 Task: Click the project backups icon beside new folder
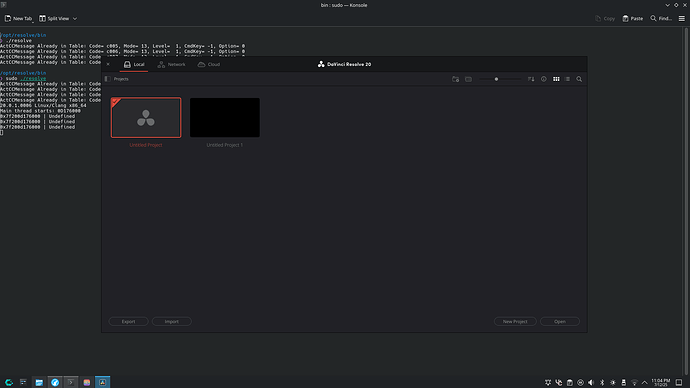(x=468, y=79)
